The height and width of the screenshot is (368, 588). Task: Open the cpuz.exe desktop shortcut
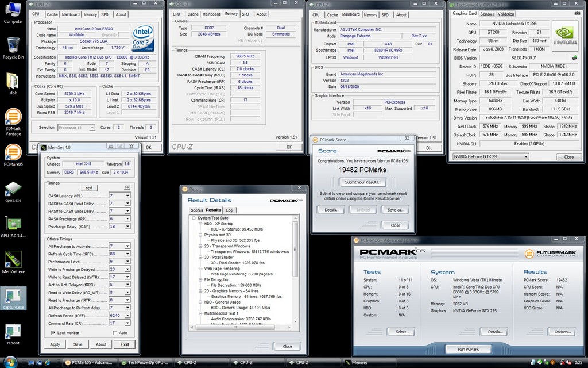point(13,191)
